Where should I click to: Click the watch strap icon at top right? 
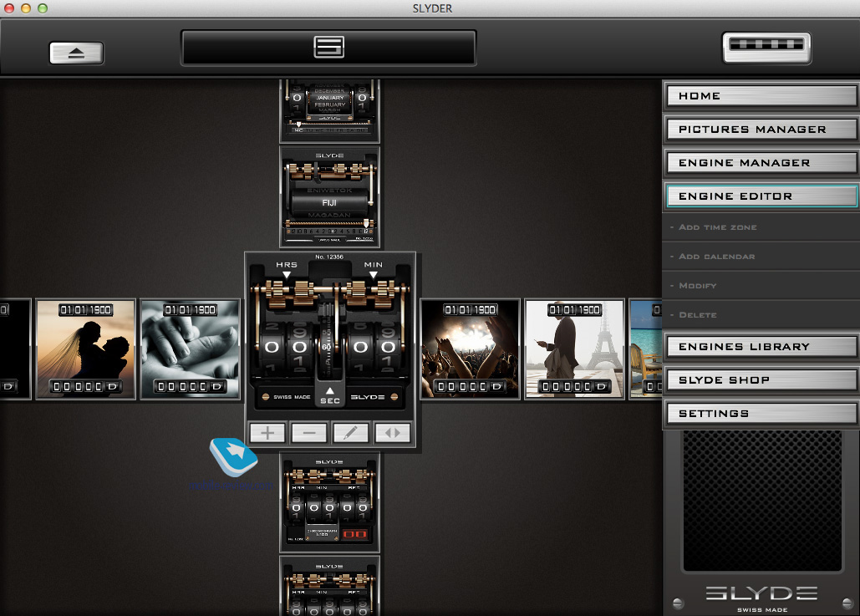click(x=766, y=48)
